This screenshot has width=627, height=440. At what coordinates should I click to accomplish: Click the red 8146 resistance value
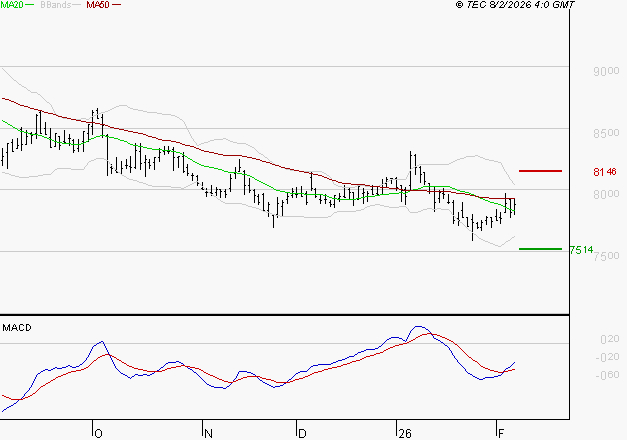click(x=605, y=172)
